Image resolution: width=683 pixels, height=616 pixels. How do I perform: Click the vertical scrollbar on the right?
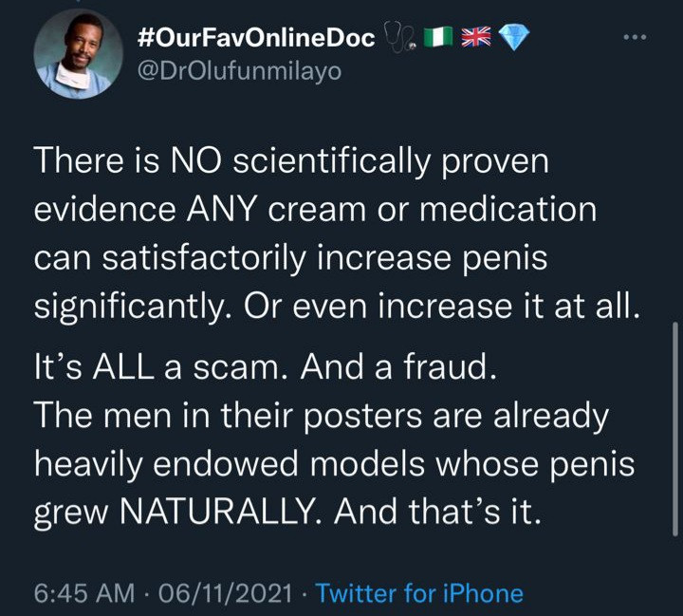(675, 429)
